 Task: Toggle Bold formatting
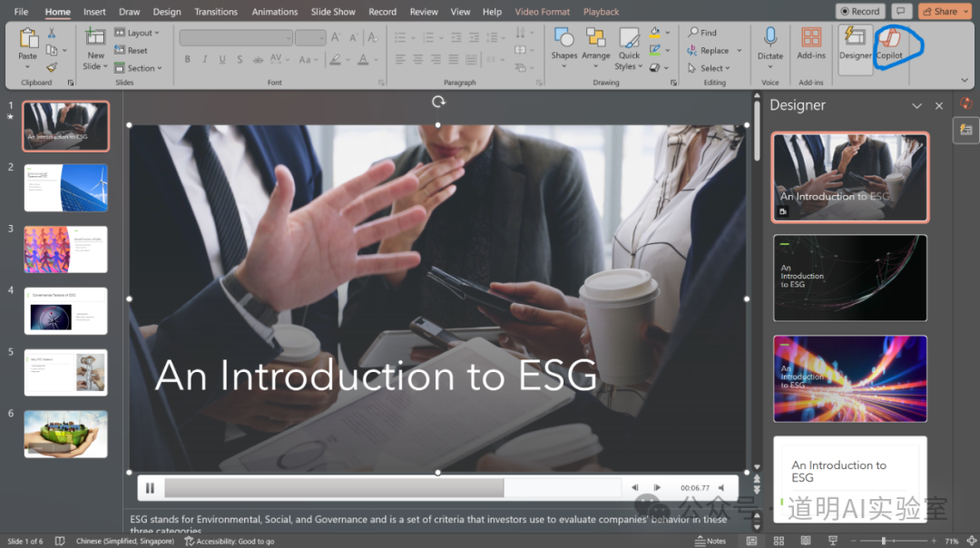pos(188,60)
